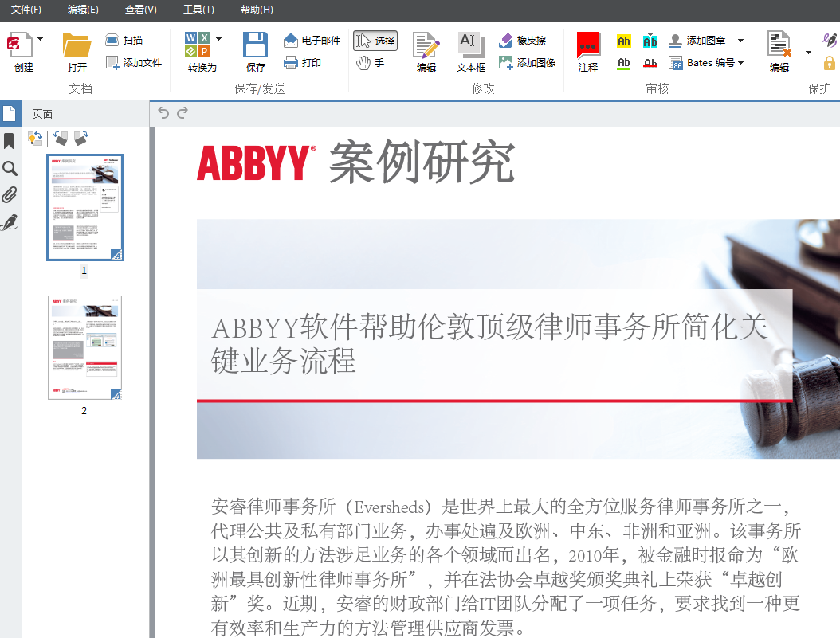The height and width of the screenshot is (638, 840).
Task: Open the Search panel in the sidebar
Action: [10, 168]
